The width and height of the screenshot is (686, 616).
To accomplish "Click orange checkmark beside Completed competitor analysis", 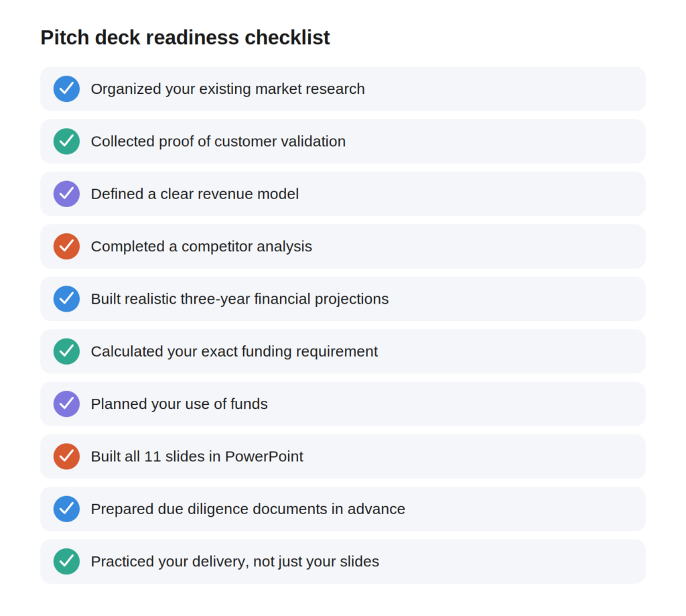I will pos(66,247).
